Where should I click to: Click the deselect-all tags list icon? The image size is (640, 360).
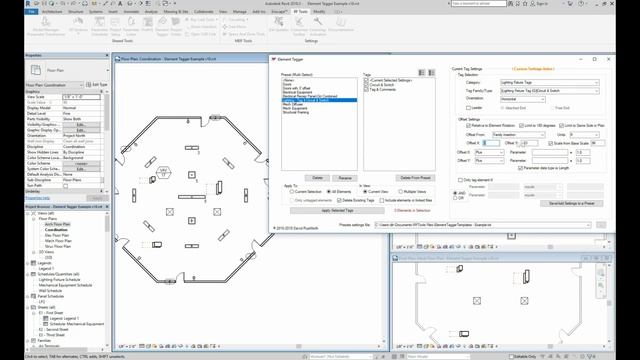click(x=431, y=73)
